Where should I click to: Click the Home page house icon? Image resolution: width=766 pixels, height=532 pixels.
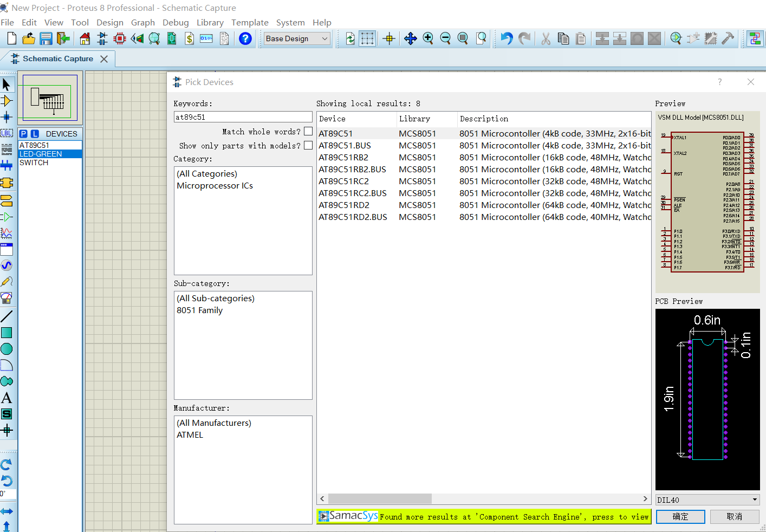(x=85, y=38)
